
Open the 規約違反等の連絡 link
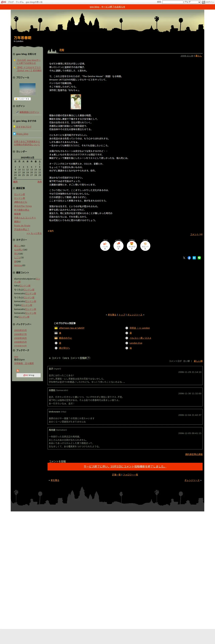pos(194,454)
